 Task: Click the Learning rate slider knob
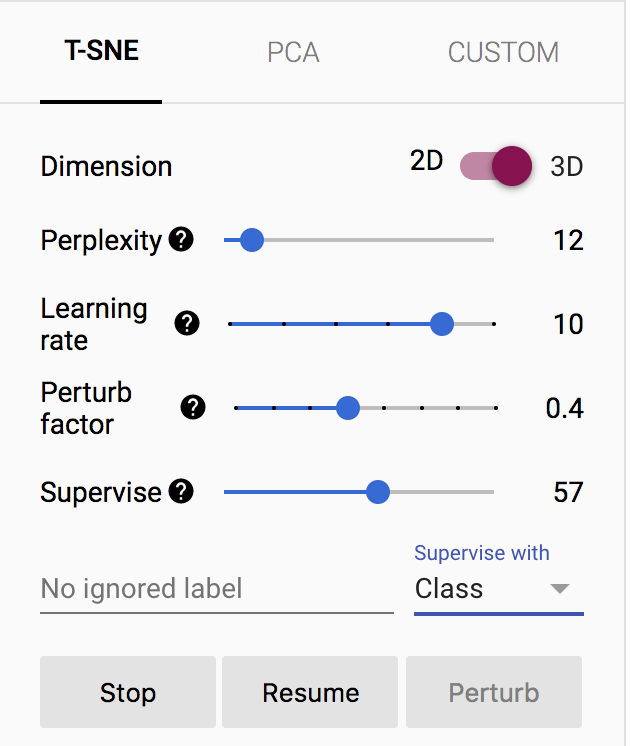tap(441, 323)
